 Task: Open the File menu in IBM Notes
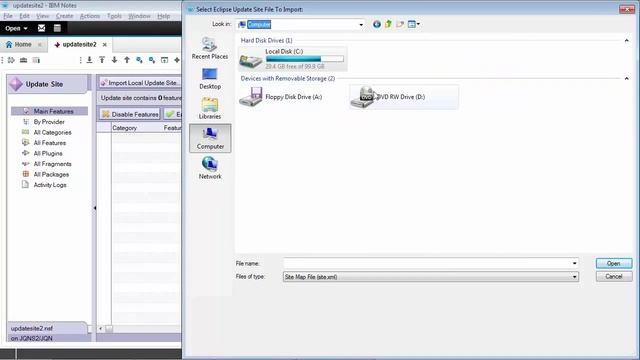[8, 16]
